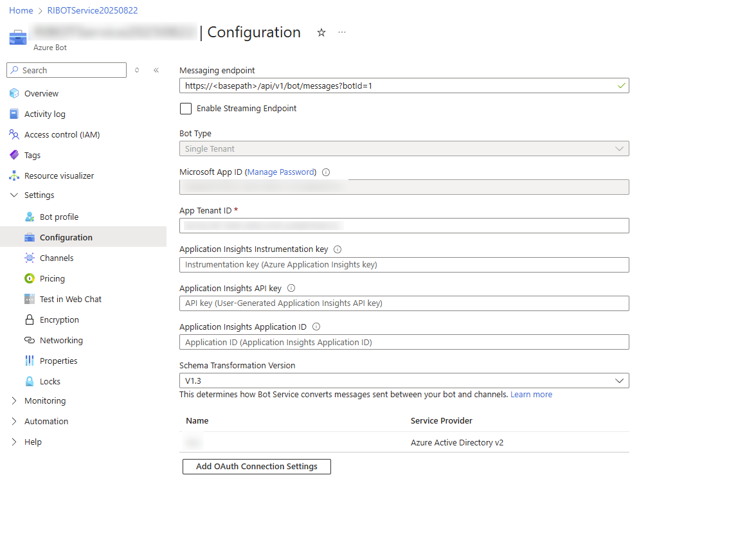Click the Activity log icon

coord(14,114)
